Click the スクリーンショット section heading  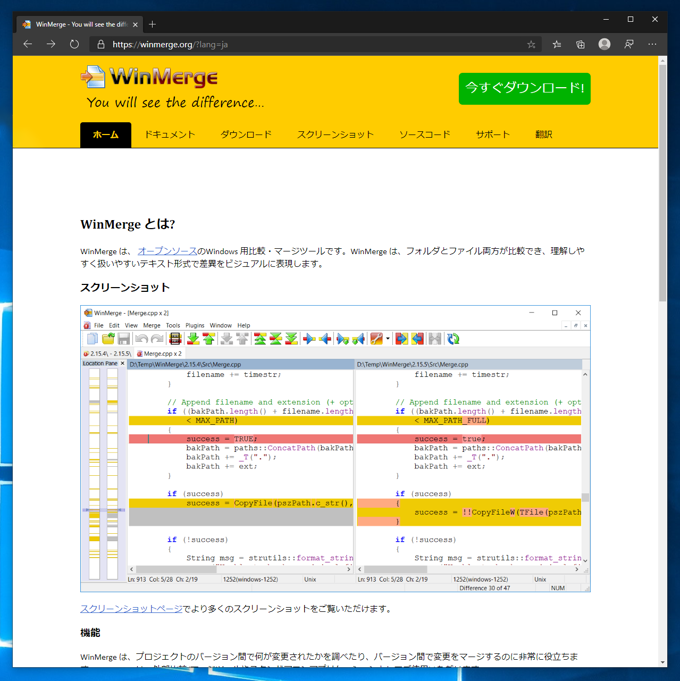[125, 288]
